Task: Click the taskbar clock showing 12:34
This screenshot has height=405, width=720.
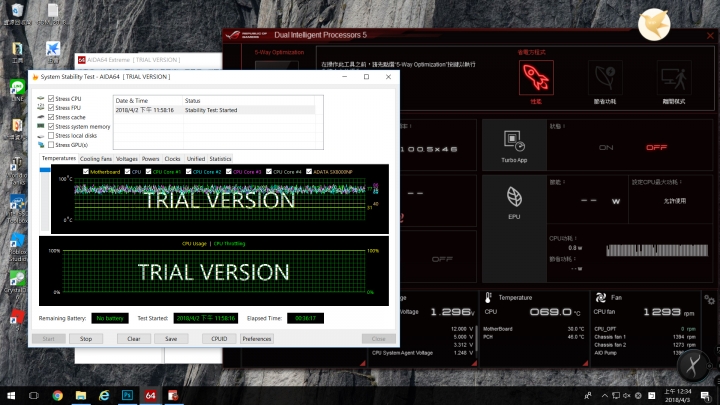Action: click(x=678, y=395)
